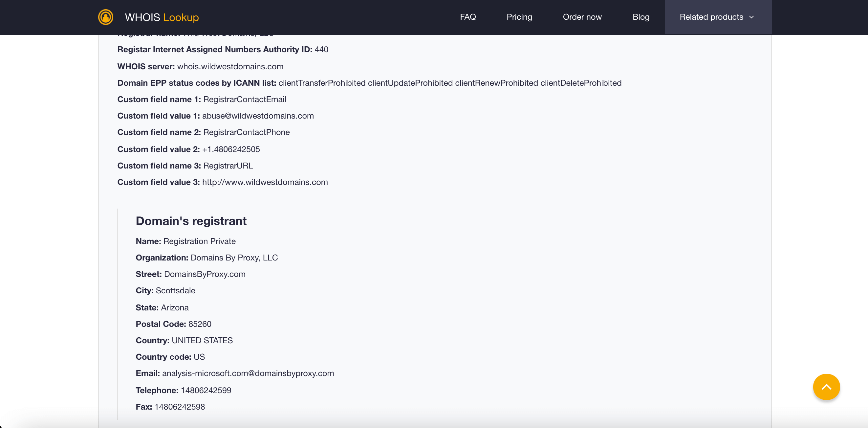Select the State value Arizona
This screenshot has height=428, width=868.
pos(175,307)
